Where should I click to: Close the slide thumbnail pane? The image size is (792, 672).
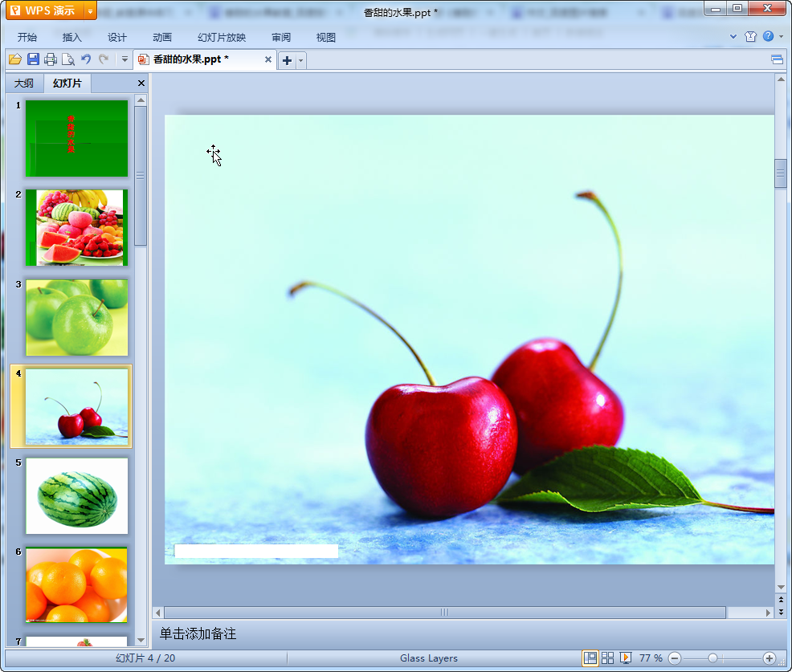pos(141,83)
